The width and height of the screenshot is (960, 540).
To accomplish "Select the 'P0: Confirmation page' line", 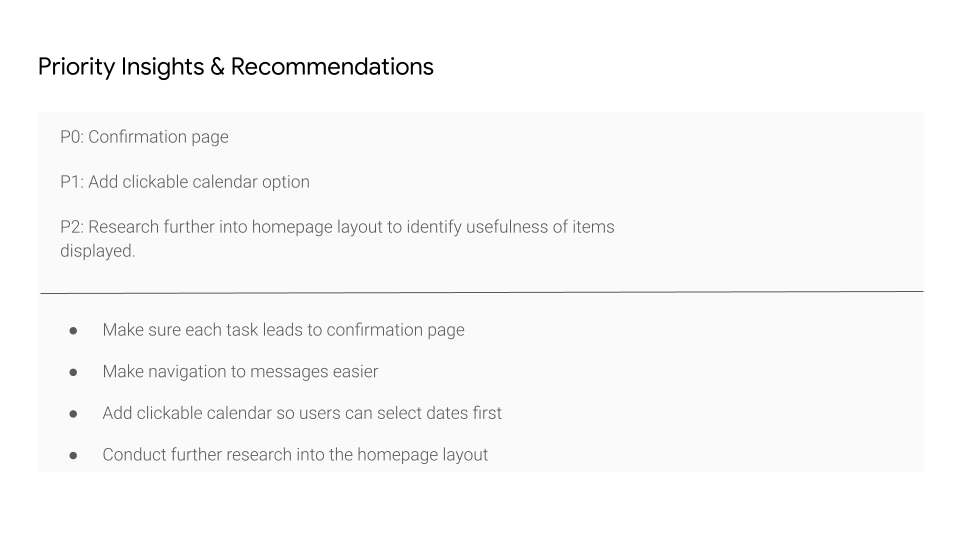I will click(x=144, y=137).
